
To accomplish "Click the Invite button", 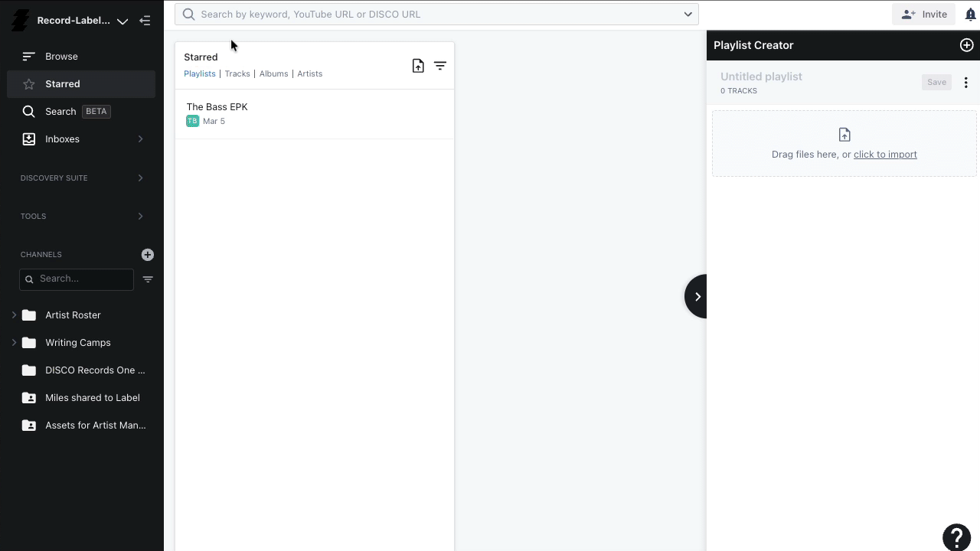I will (x=924, y=14).
